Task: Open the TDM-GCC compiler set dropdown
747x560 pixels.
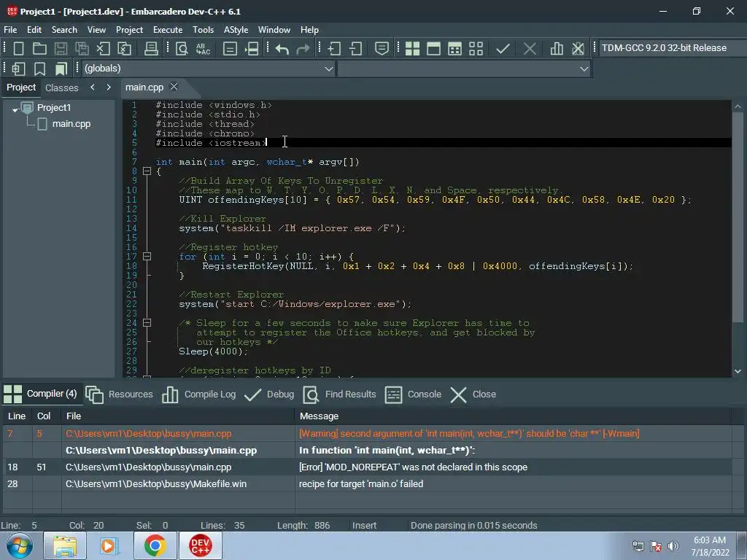Action: click(x=672, y=48)
